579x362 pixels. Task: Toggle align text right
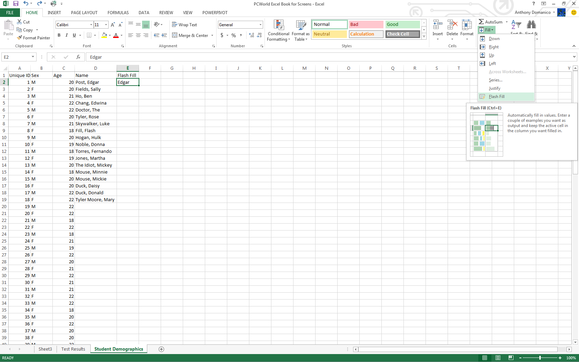click(146, 35)
